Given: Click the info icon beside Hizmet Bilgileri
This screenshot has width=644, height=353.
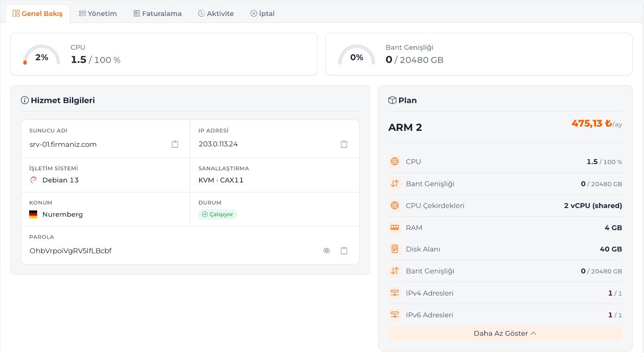Looking at the screenshot, I should [25, 100].
